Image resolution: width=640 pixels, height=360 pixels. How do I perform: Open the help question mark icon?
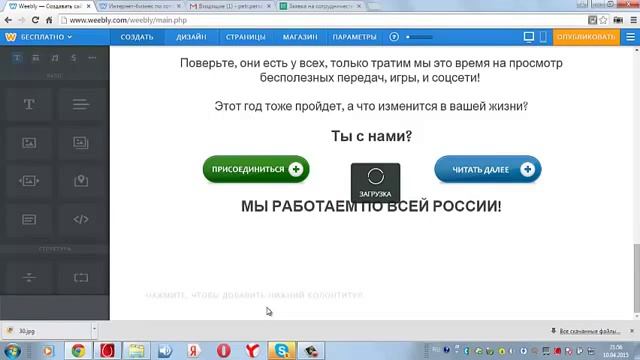coord(394,37)
